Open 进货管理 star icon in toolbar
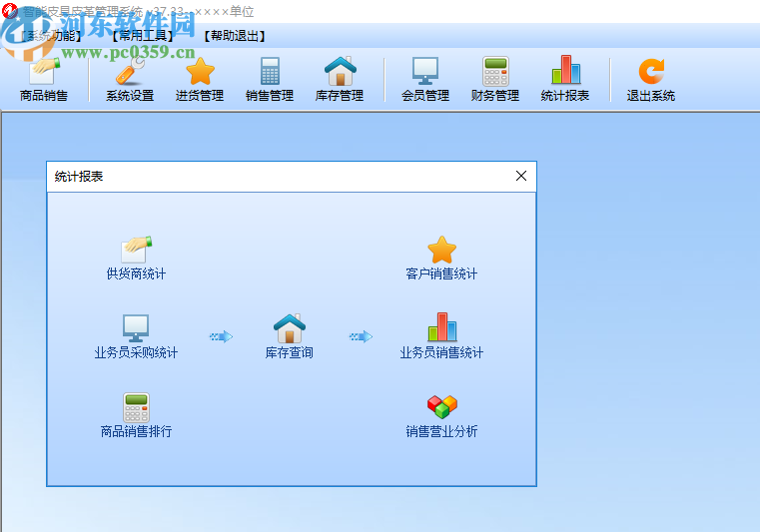760x532 pixels. tap(200, 72)
